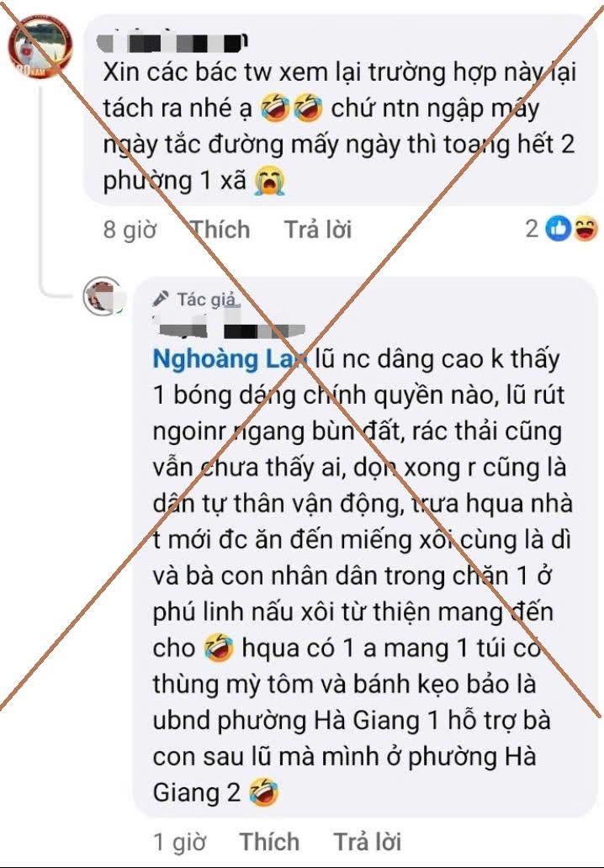Click the 8 giờ timestamp
This screenshot has width=604, height=868.
[x=130, y=229]
